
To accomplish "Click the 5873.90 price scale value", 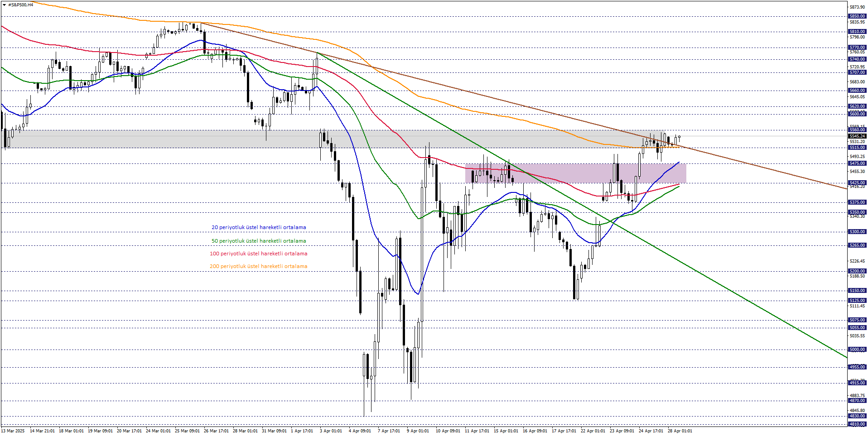I will [x=857, y=7].
